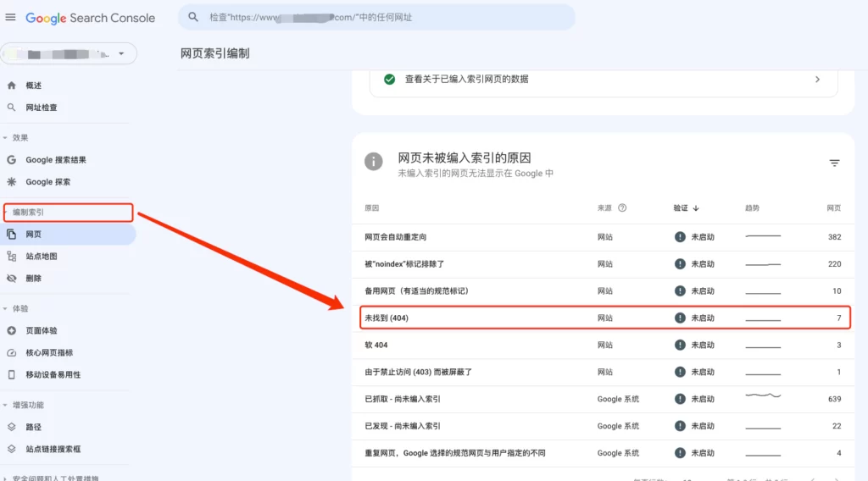
Task: Open 查看关于已编入索引网页的数据 card
Action: (604, 80)
